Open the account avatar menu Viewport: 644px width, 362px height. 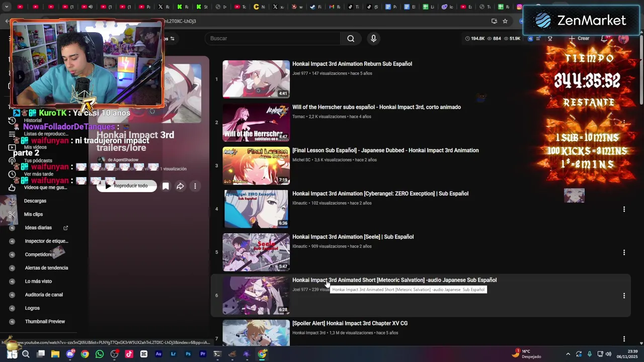[x=623, y=39]
